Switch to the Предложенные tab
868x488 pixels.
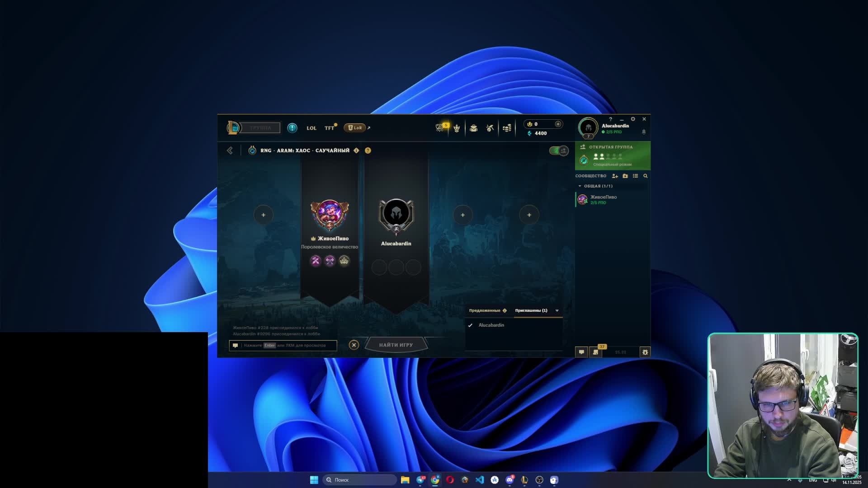(x=485, y=310)
